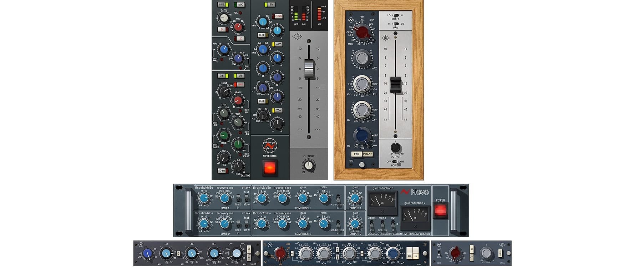Click the light blue high-frequency knob on 88RS EQ

263,22
